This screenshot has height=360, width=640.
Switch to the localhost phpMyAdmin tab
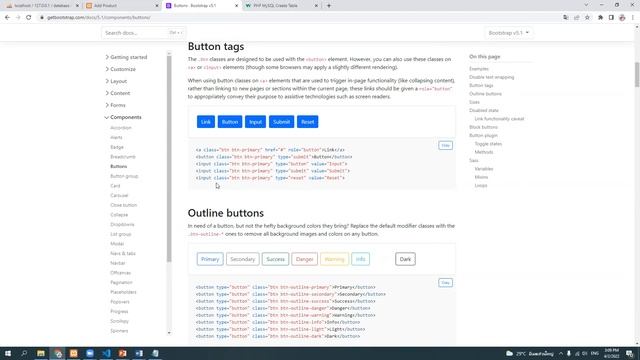click(x=41, y=6)
